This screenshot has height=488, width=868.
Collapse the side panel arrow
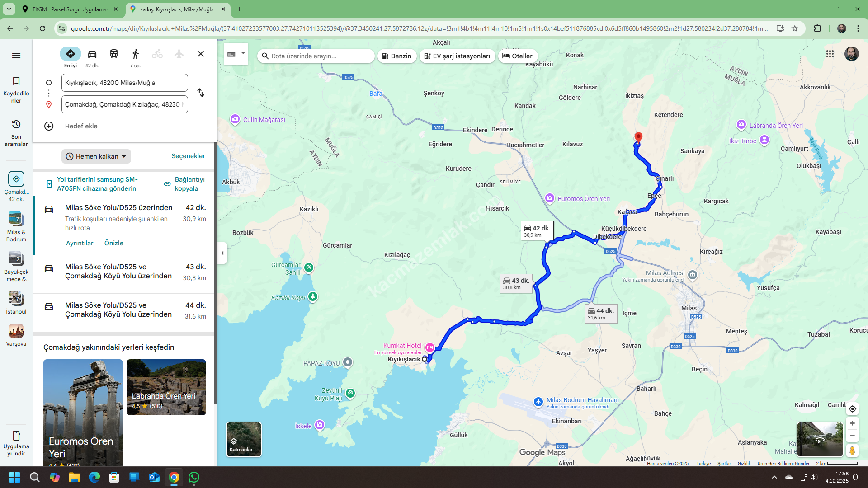[x=222, y=253]
